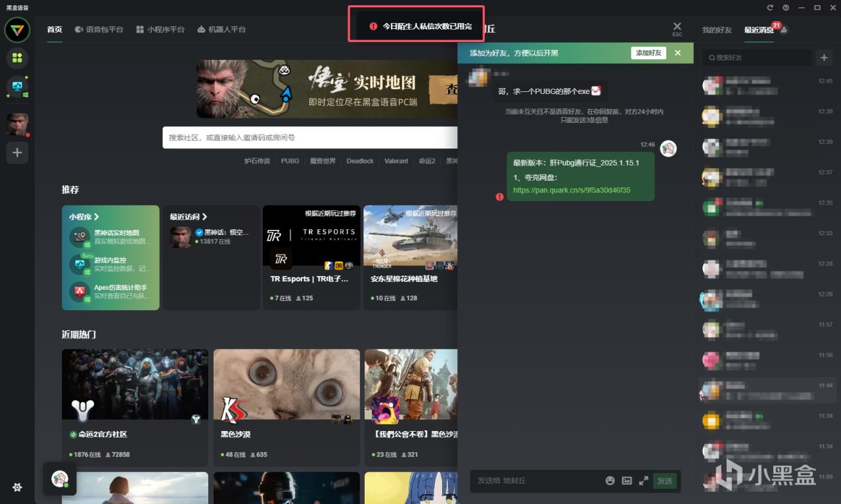Open the 安东星棉花种植基地 community card

(411, 257)
